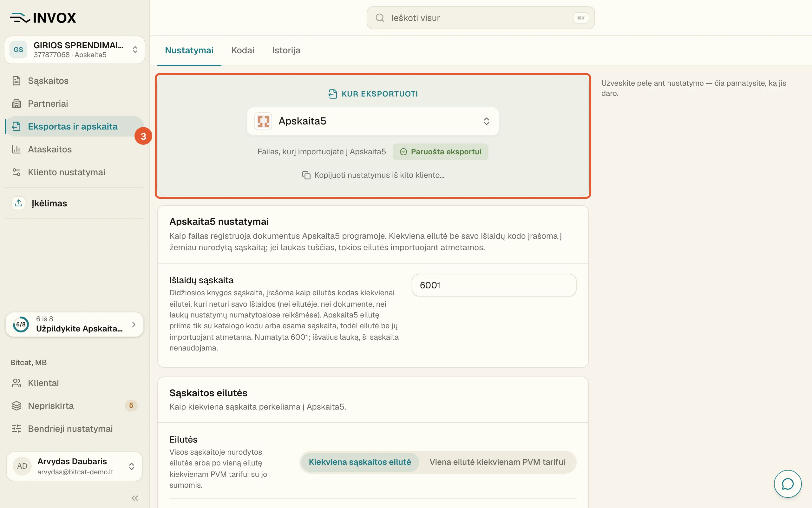Select Viena eilutė kiekvienam PVM tarifui
Screen dimensions: 812x508
pyautogui.click(x=497, y=462)
